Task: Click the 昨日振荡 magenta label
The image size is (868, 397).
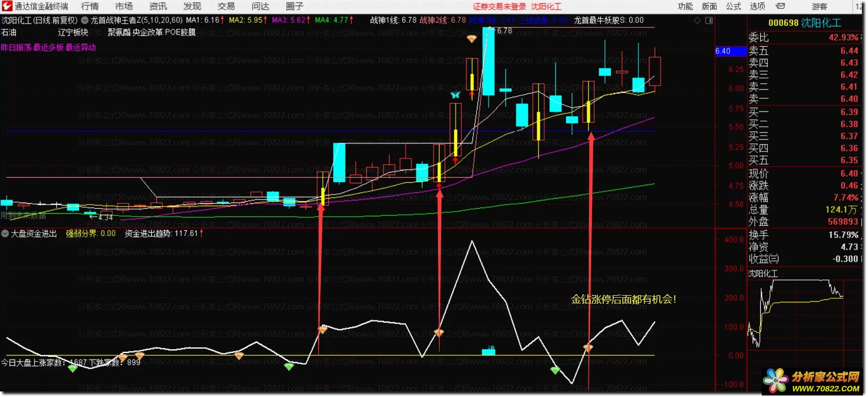Action: (16, 48)
